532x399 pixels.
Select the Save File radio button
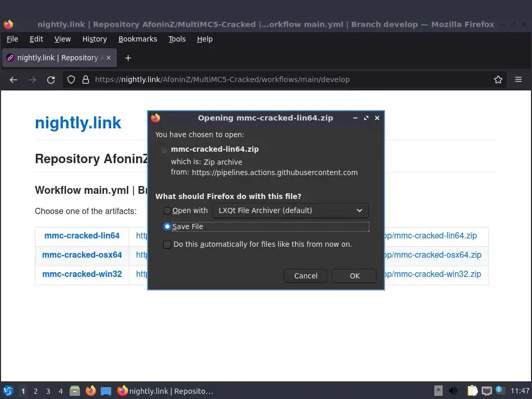(x=167, y=227)
